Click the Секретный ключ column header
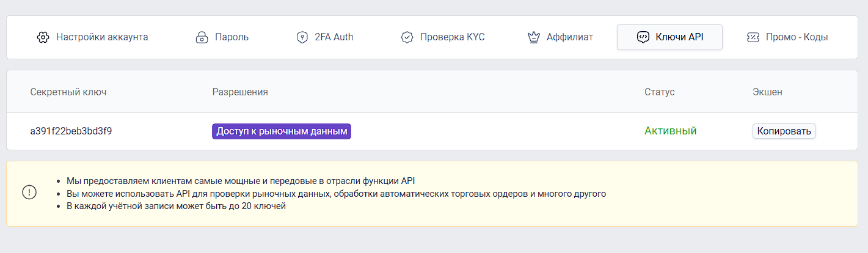Viewport: 868px width, 253px height. click(68, 92)
